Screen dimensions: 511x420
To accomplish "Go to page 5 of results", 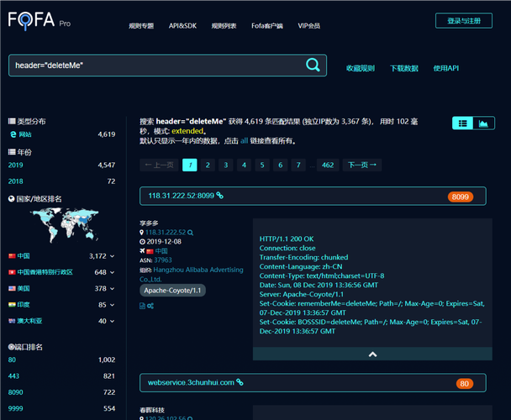I will pos(262,165).
